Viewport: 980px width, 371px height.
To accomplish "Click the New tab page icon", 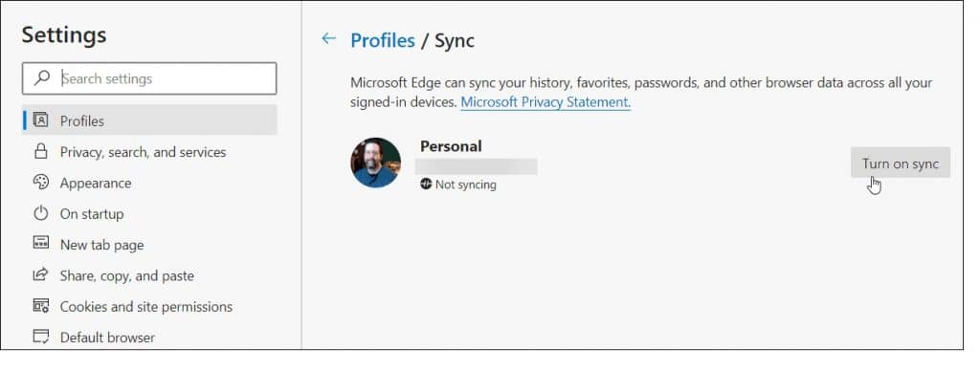I will click(x=40, y=244).
